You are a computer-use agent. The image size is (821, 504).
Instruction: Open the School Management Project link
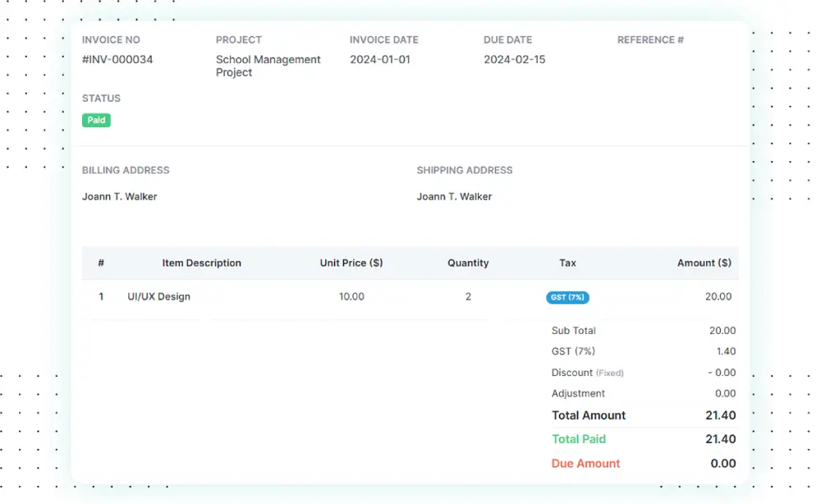268,66
